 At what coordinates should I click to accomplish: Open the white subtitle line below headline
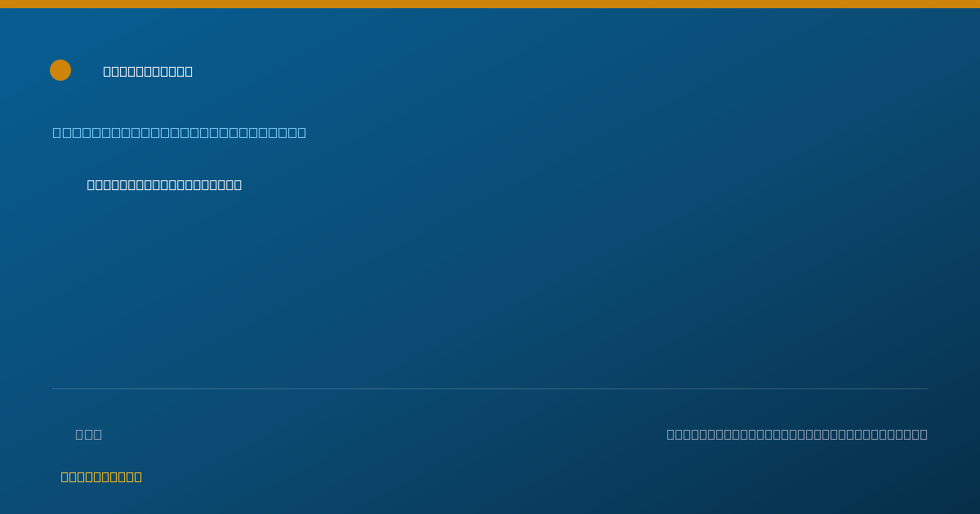coord(164,184)
